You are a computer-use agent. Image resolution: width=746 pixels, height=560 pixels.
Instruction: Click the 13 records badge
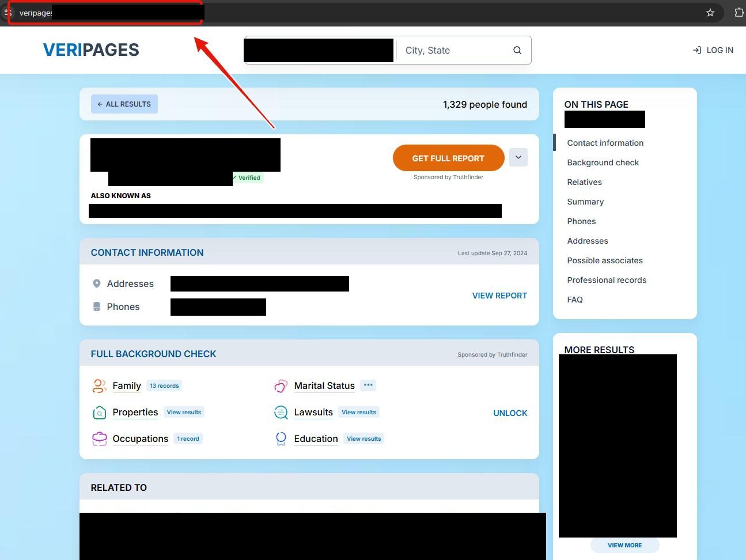[164, 386]
